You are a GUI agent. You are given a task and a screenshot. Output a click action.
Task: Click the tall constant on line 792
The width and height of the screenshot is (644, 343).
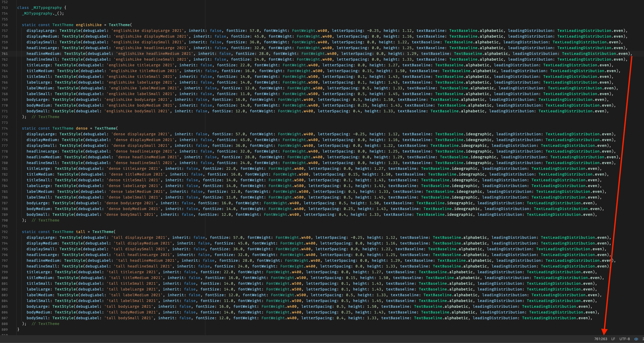pyautogui.click(x=81, y=232)
